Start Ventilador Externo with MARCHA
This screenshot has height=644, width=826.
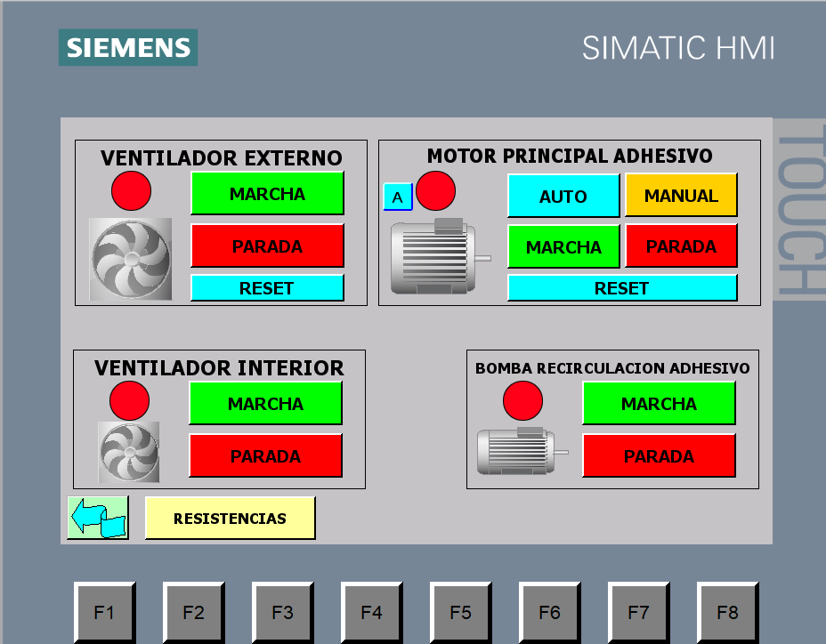[267, 193]
